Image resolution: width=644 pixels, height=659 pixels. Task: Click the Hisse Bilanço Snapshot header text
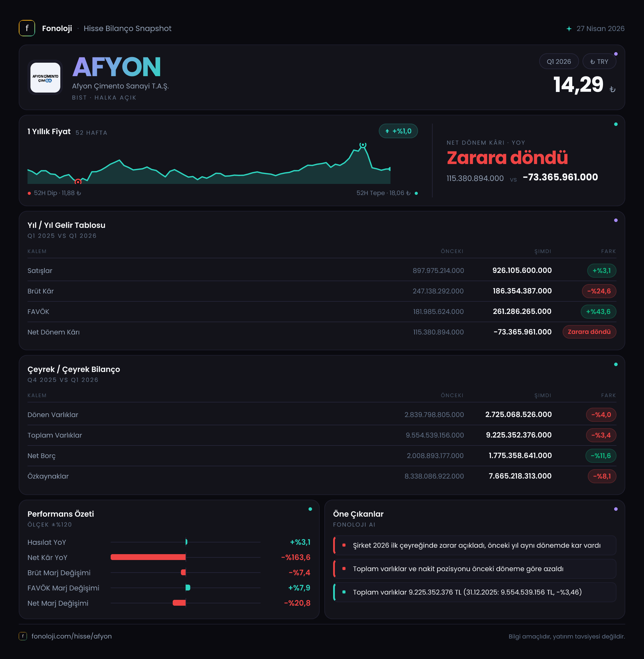coord(128,28)
